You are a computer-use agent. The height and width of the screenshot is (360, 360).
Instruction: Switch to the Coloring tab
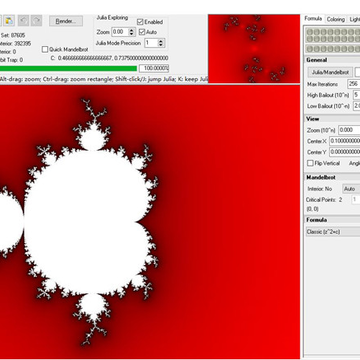335,19
